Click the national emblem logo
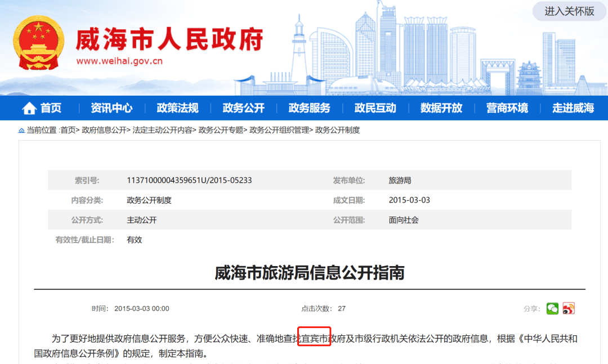The image size is (608, 364). tap(39, 43)
